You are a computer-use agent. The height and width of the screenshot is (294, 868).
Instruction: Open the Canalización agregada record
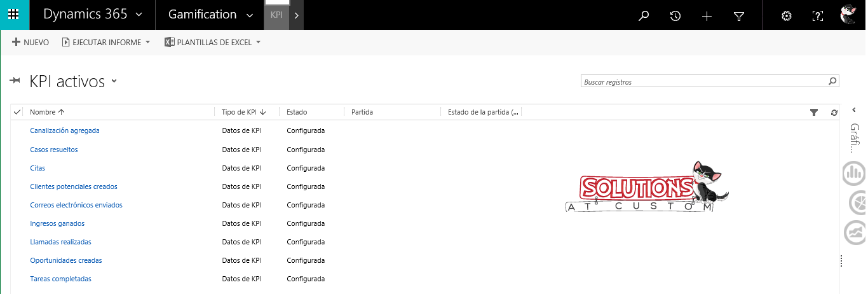click(65, 130)
